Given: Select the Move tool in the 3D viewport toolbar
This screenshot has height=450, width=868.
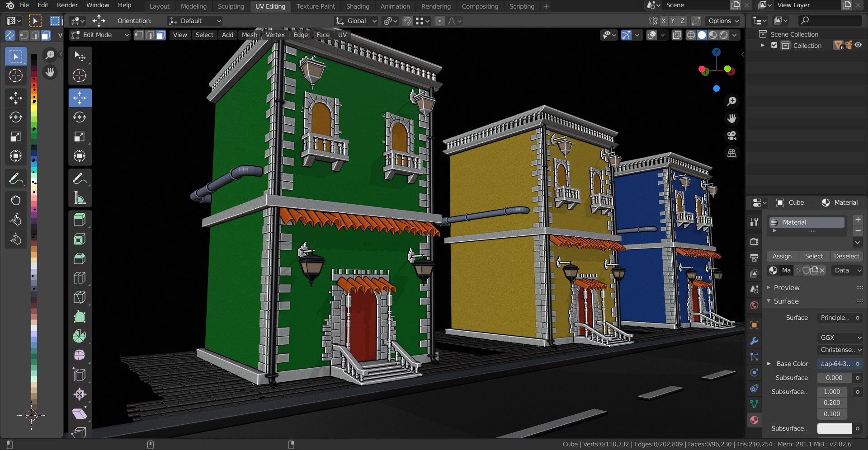Looking at the screenshot, I should 80,98.
